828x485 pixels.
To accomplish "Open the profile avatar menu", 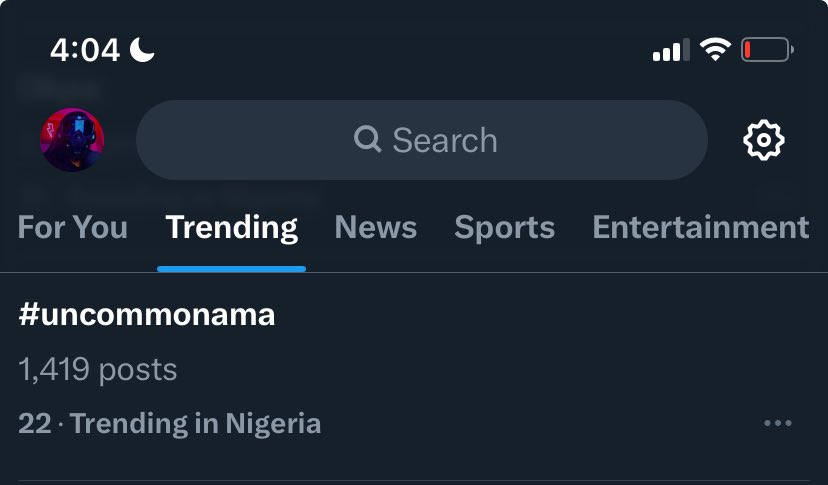I will 72,140.
